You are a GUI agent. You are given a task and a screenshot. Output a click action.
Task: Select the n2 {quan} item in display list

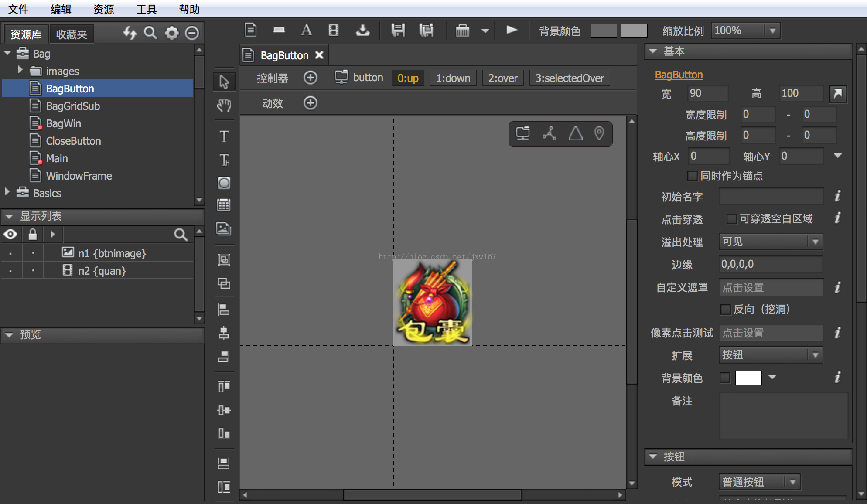pos(102,270)
